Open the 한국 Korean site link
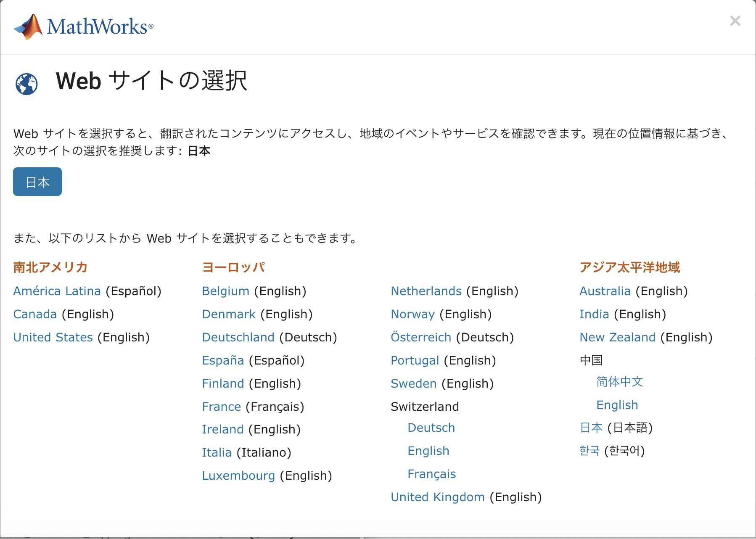Viewport: 756px width, 539px height. coord(589,451)
